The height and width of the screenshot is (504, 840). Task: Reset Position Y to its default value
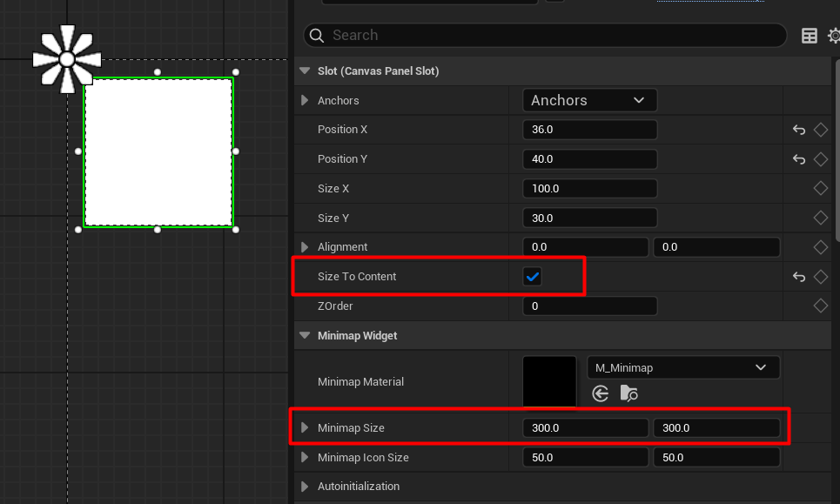pos(798,159)
